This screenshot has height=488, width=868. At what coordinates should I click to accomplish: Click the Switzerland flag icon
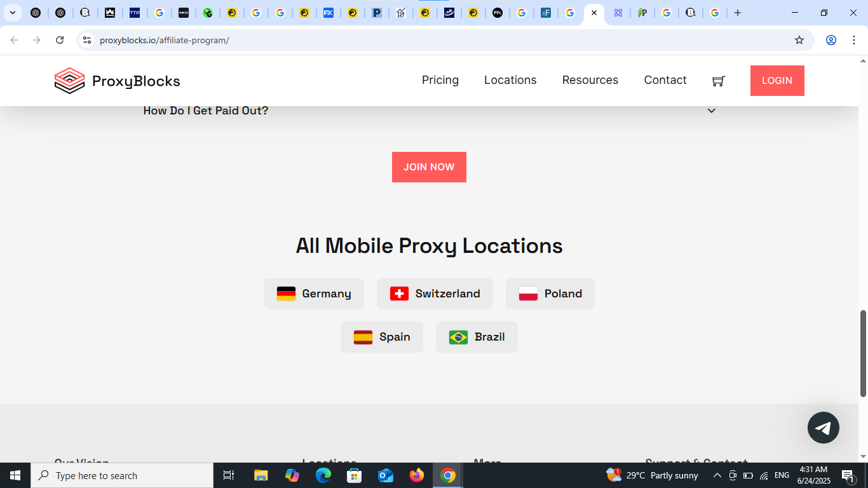(399, 294)
